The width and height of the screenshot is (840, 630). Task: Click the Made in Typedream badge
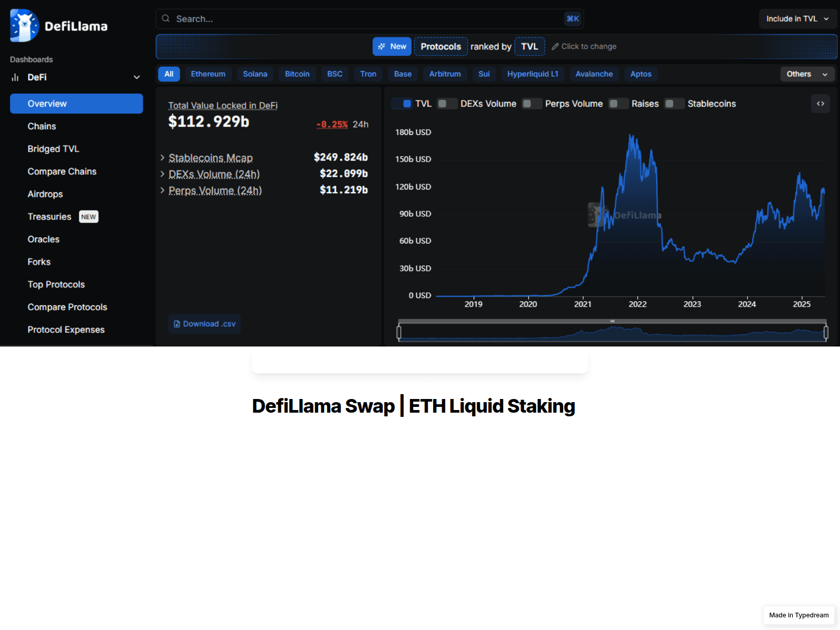click(799, 615)
